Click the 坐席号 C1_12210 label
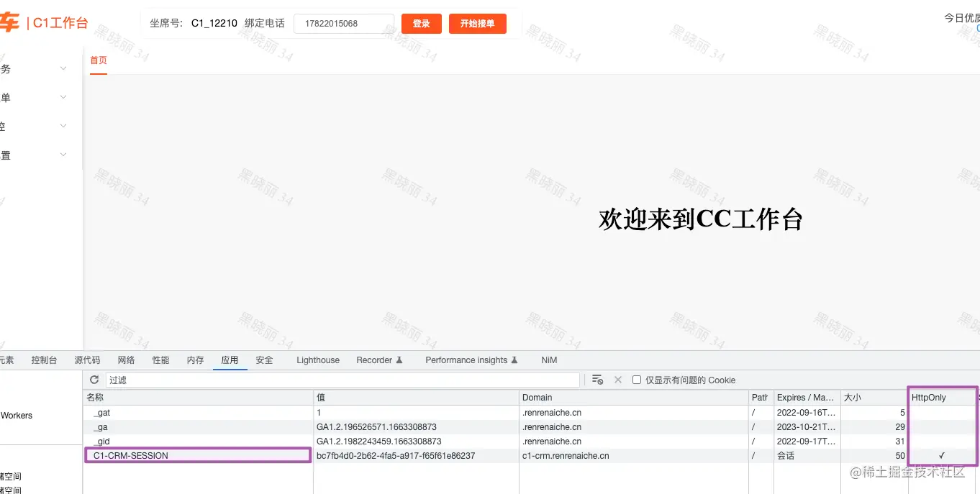980x494 pixels. 194,24
